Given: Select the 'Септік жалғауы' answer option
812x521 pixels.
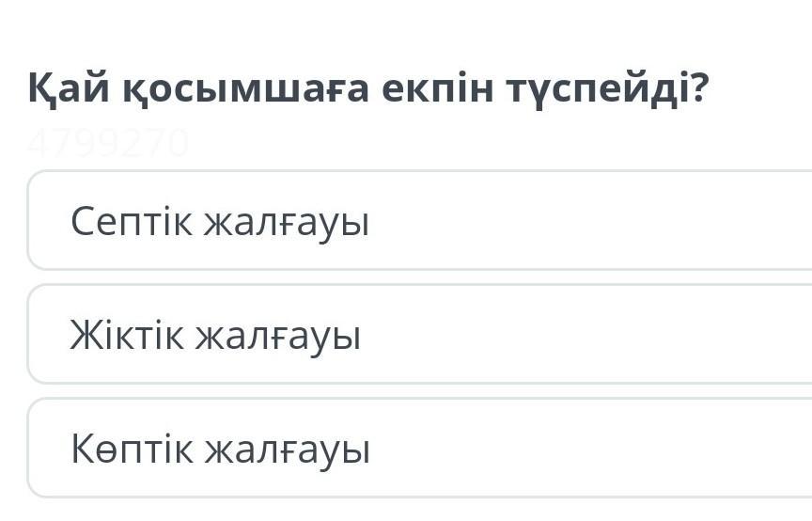Looking at the screenshot, I should (x=220, y=222).
